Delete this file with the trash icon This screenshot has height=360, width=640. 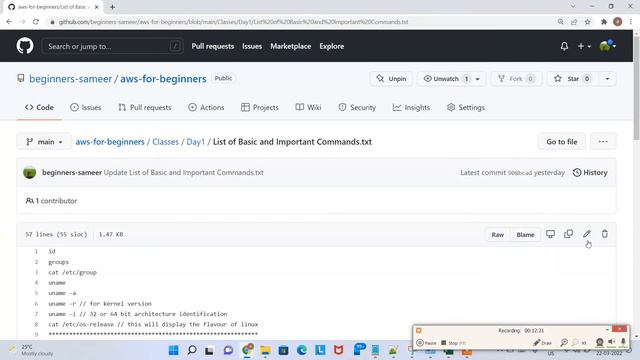tap(604, 234)
